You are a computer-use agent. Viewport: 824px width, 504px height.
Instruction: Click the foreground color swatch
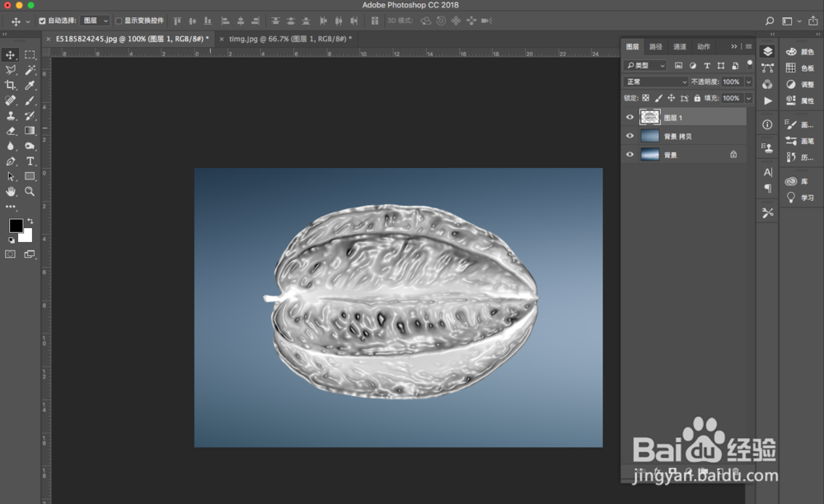(17, 225)
